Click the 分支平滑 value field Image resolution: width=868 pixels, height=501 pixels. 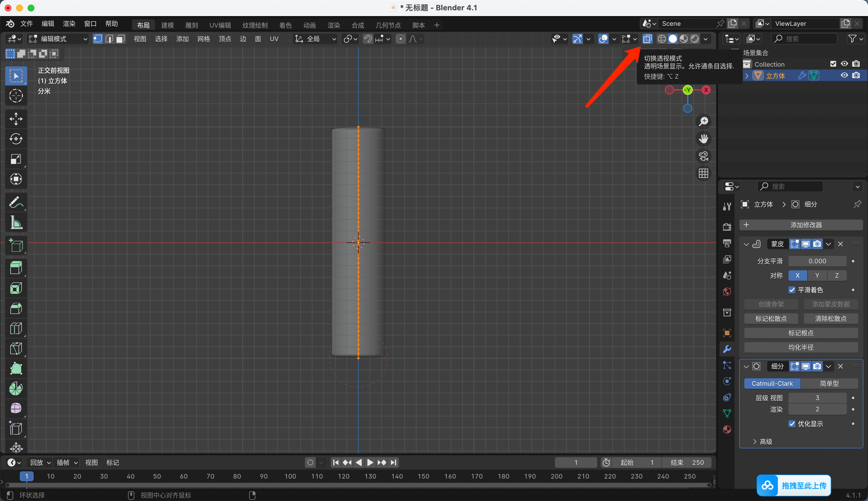pos(817,261)
